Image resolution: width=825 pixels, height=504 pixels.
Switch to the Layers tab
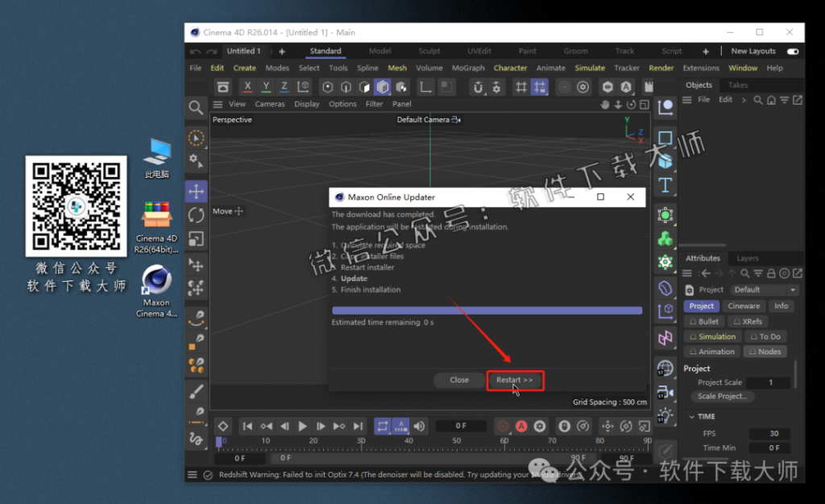[x=747, y=258]
